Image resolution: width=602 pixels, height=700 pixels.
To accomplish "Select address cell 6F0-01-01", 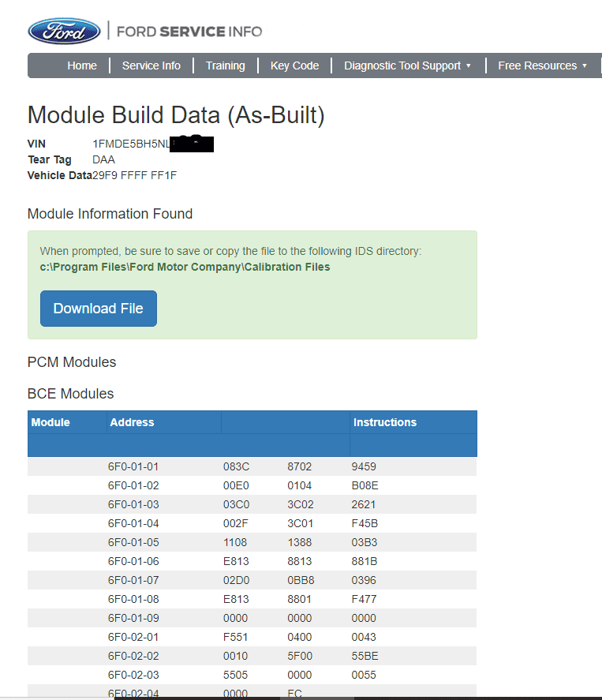I will tap(133, 466).
